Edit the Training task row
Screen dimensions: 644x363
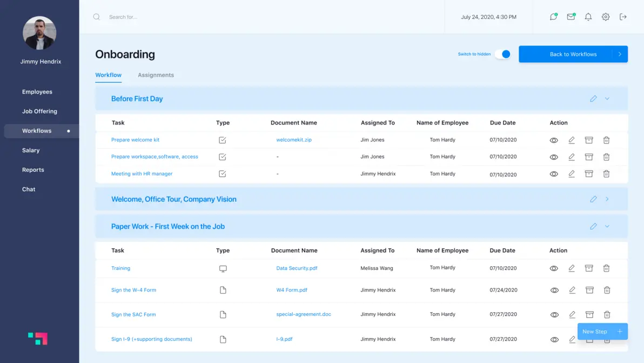[x=571, y=268]
